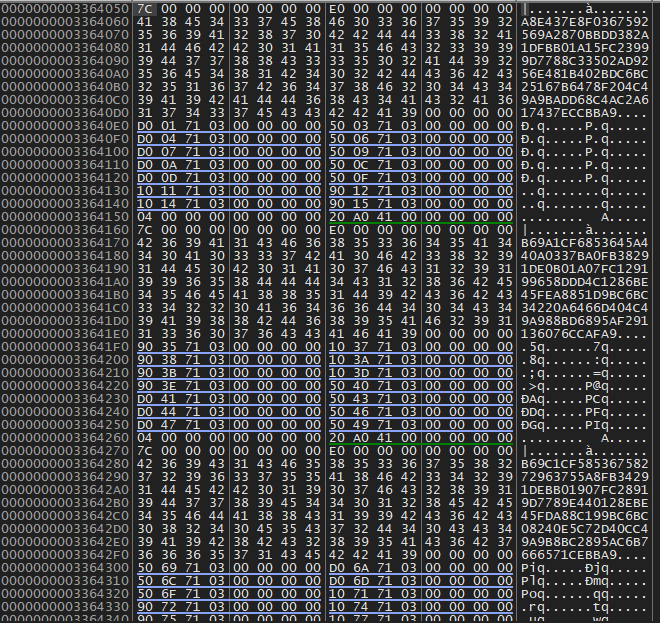Click ASCII text 72963755A8FB3429

point(585,477)
